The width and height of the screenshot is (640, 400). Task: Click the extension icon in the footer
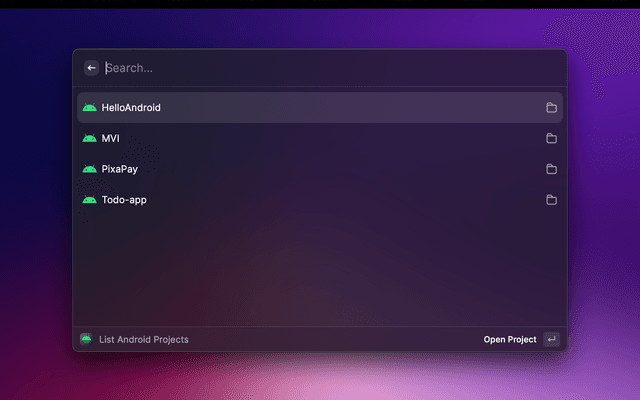point(86,339)
